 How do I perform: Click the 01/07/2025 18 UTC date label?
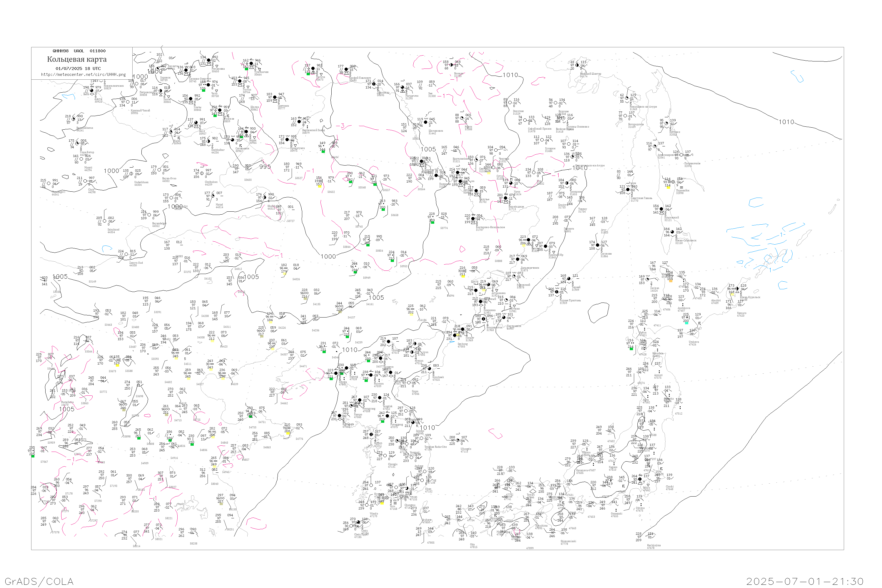[78, 69]
